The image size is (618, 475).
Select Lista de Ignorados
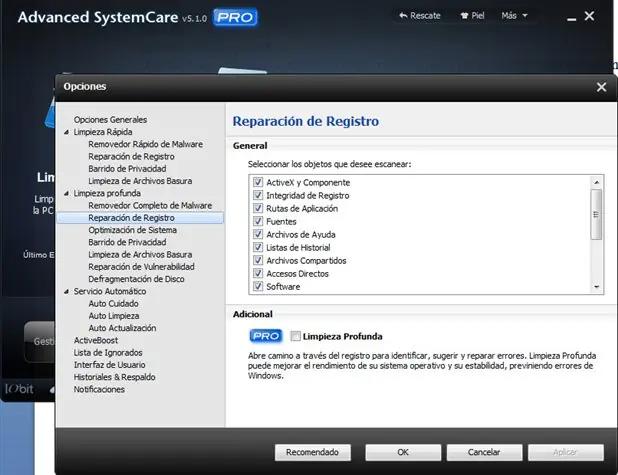click(x=108, y=352)
